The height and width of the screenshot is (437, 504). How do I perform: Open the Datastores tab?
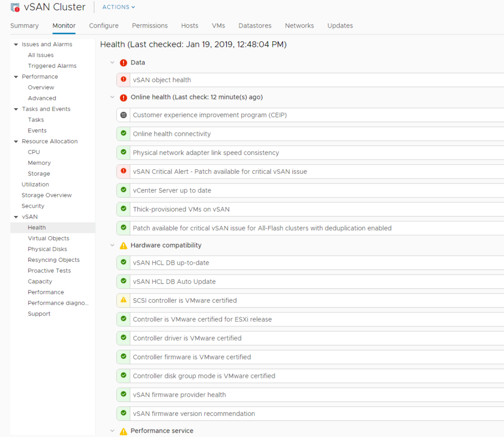point(255,26)
